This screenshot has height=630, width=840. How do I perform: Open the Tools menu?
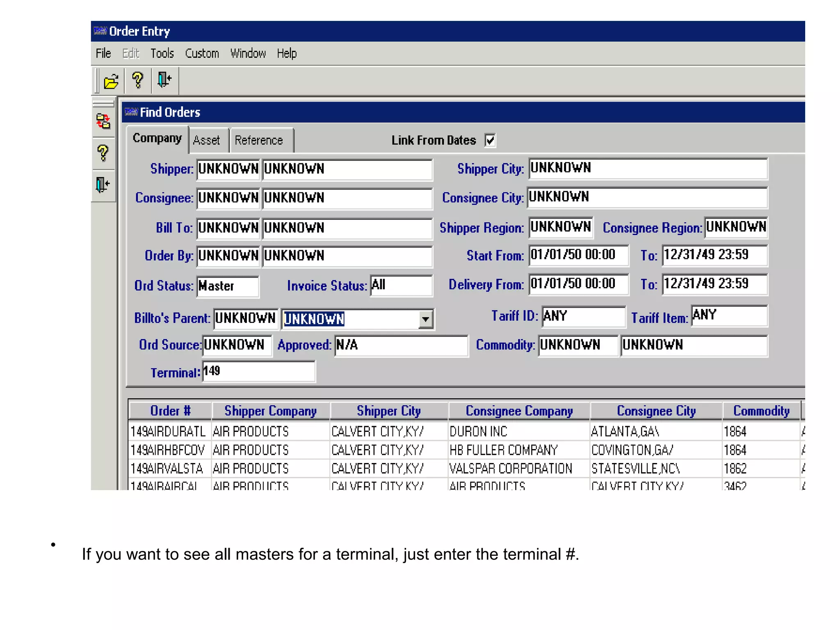[x=162, y=53]
